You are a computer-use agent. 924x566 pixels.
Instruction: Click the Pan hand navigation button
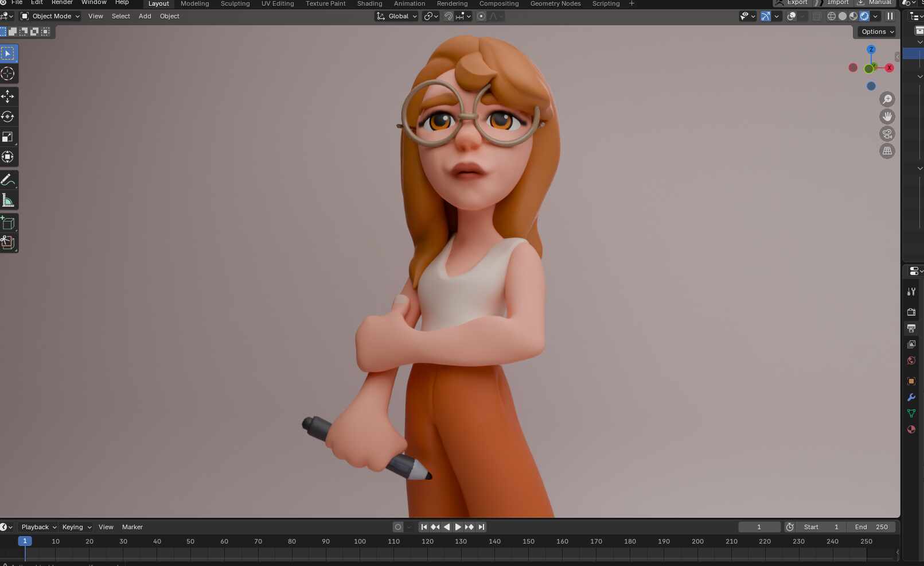point(887,117)
